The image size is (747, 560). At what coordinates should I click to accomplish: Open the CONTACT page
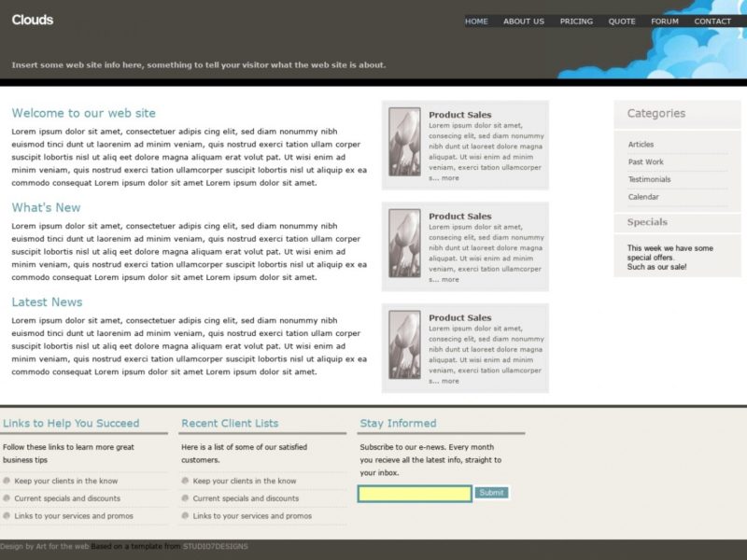pyautogui.click(x=712, y=21)
